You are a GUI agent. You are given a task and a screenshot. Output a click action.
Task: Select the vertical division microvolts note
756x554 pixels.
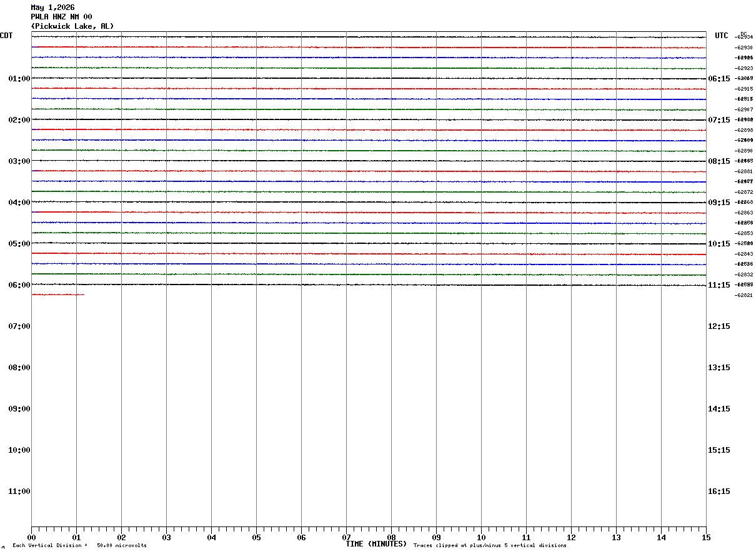coord(79,546)
